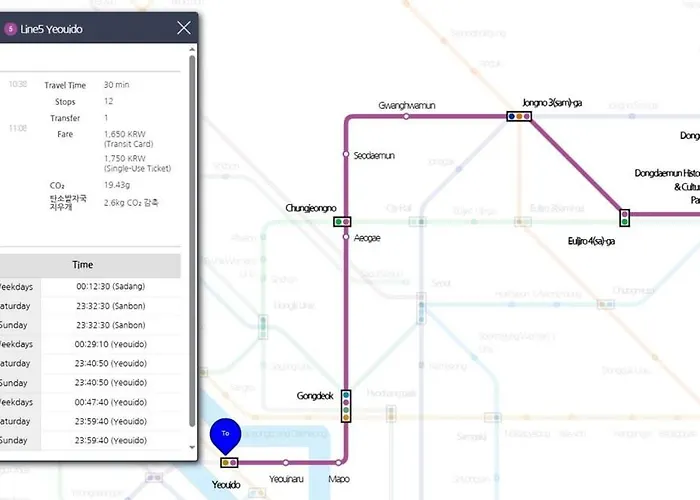
Task: Click the CO₂ 19.43g value
Action: [x=117, y=185]
